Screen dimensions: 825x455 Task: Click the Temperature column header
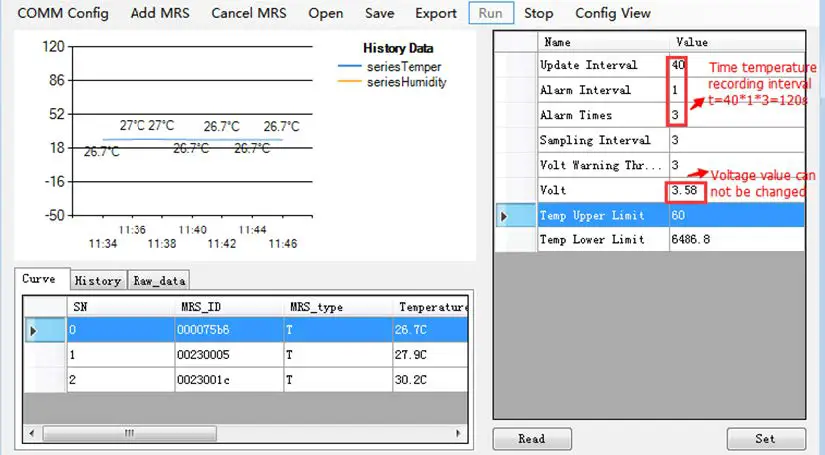pyautogui.click(x=430, y=307)
